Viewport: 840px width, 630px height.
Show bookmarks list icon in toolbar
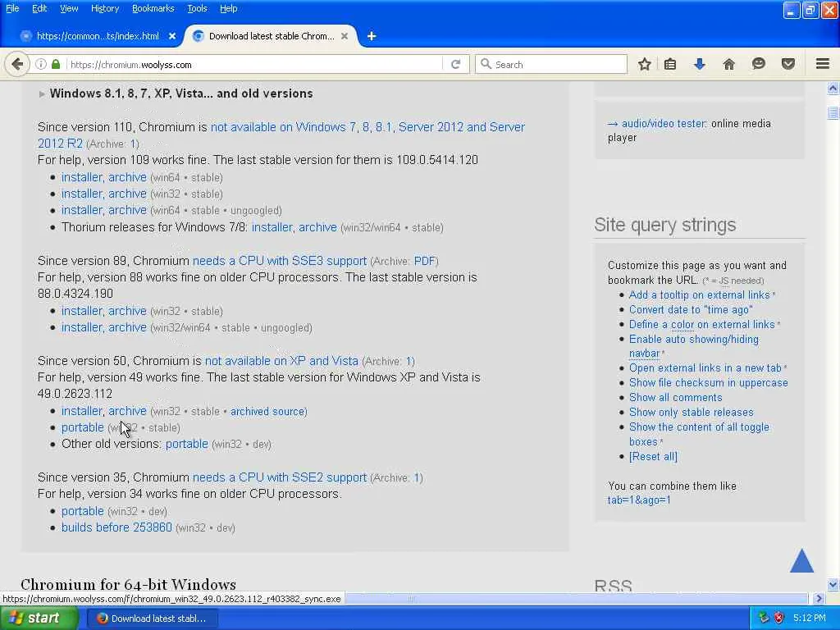click(x=669, y=64)
